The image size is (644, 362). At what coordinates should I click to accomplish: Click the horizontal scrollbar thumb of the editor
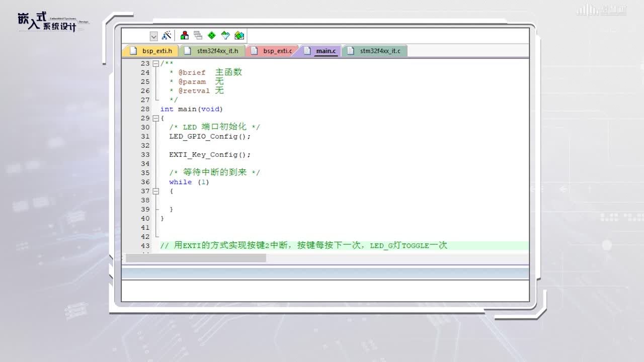(196, 258)
